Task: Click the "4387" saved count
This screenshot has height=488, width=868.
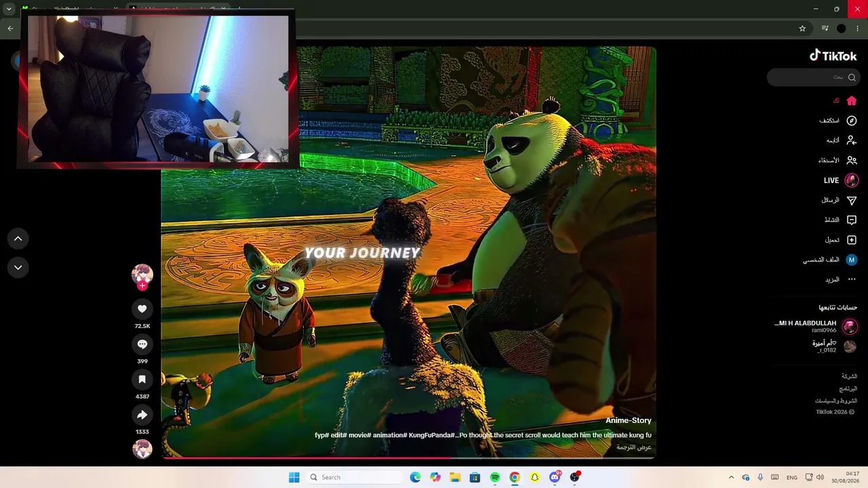Action: (142, 396)
